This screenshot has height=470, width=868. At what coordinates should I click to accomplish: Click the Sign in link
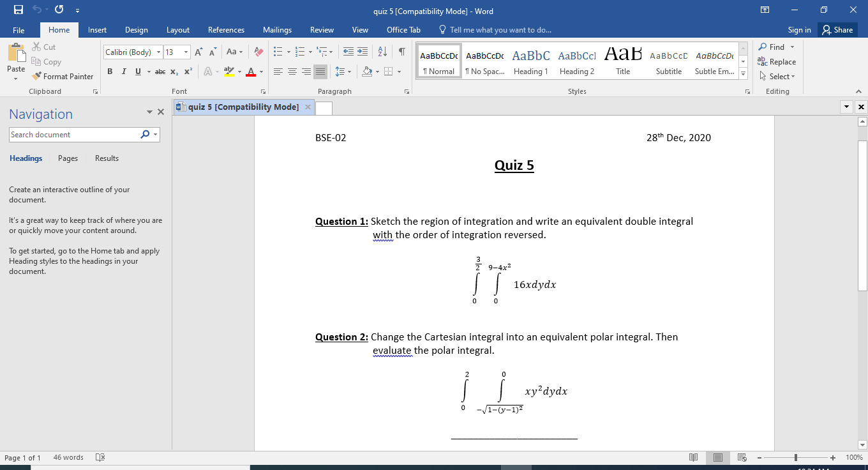[799, 29]
